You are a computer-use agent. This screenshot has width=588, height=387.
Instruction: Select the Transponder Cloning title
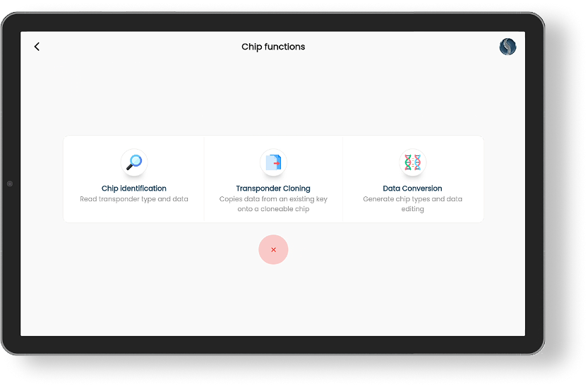pos(273,189)
